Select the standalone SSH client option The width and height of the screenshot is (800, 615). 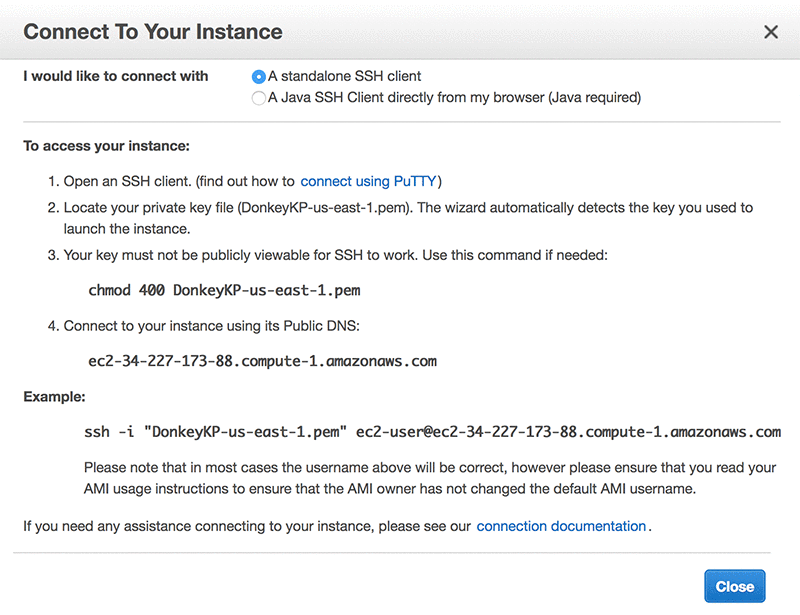260,77
